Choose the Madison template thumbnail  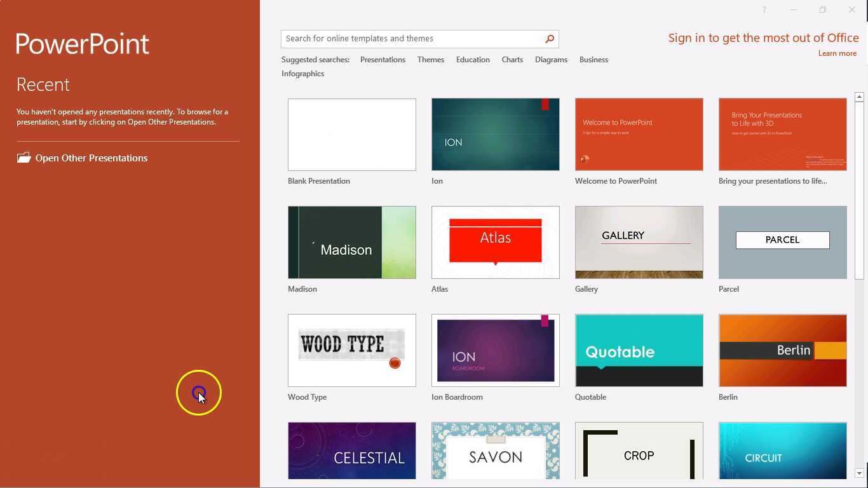tap(352, 242)
